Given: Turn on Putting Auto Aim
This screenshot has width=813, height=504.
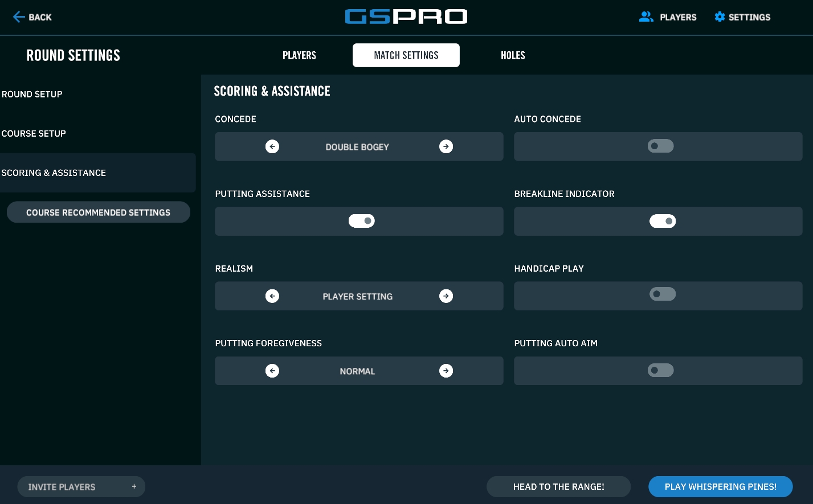Looking at the screenshot, I should [660, 371].
